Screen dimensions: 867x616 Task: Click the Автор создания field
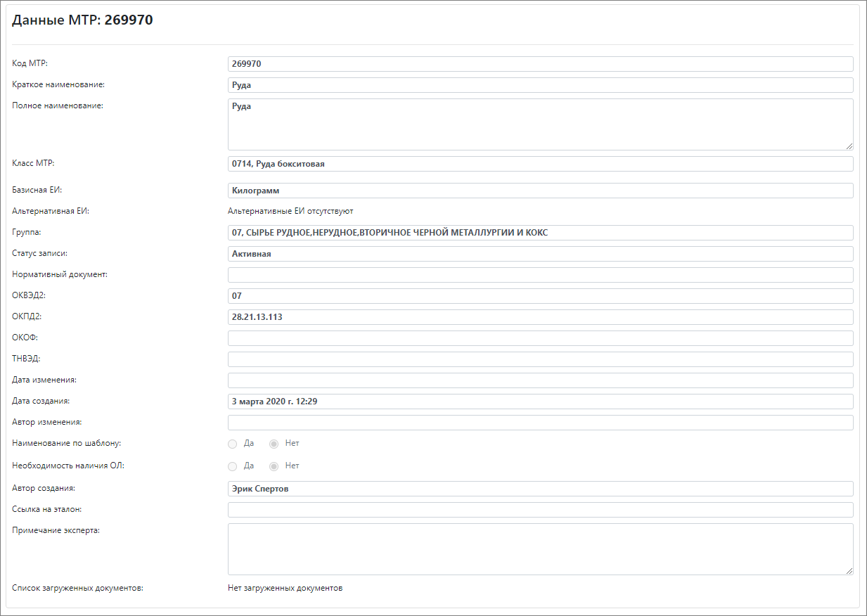540,489
